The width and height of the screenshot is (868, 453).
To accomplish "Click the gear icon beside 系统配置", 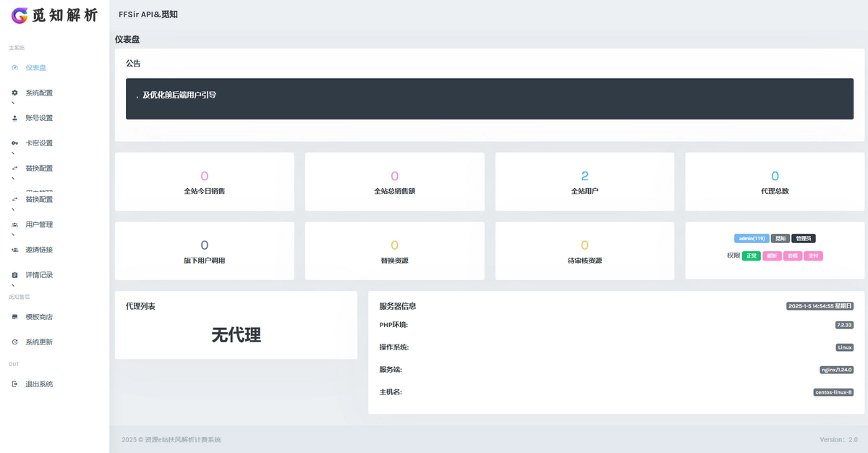I will pos(14,93).
